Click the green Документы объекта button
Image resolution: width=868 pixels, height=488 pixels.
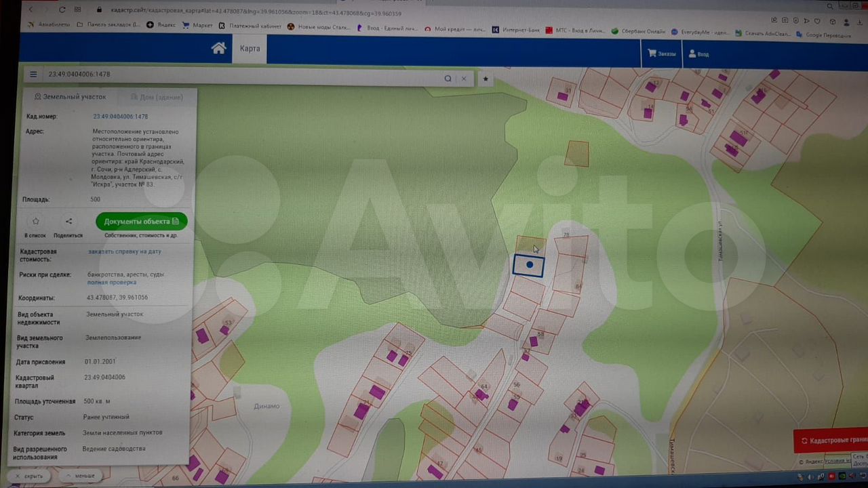click(141, 221)
